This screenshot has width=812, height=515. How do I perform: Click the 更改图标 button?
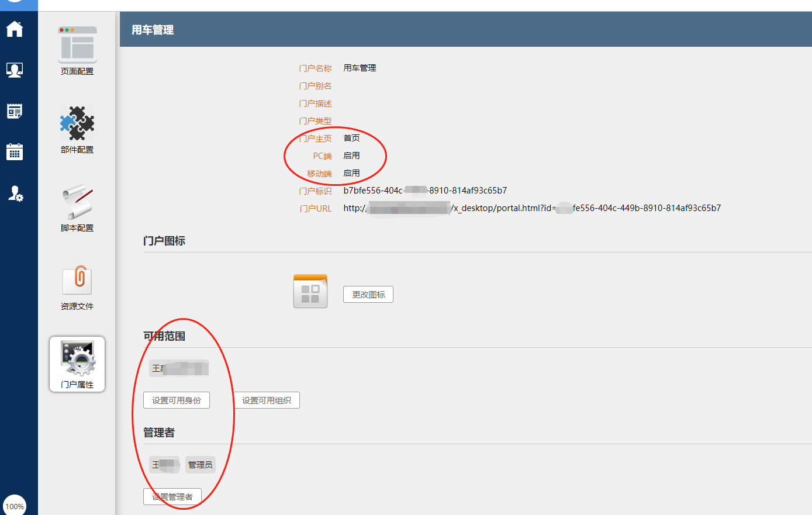point(368,295)
